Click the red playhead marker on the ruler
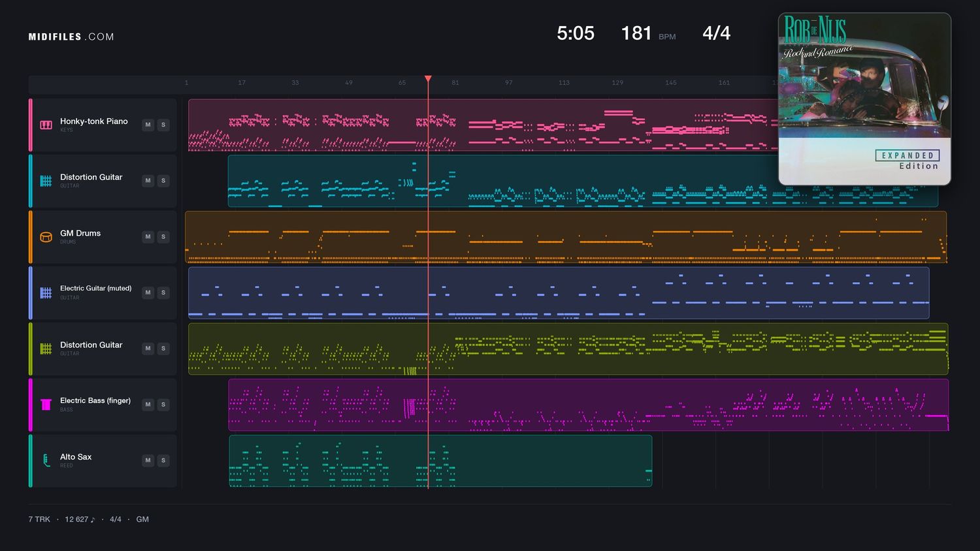Viewport: 980px width, 551px height. tap(428, 79)
